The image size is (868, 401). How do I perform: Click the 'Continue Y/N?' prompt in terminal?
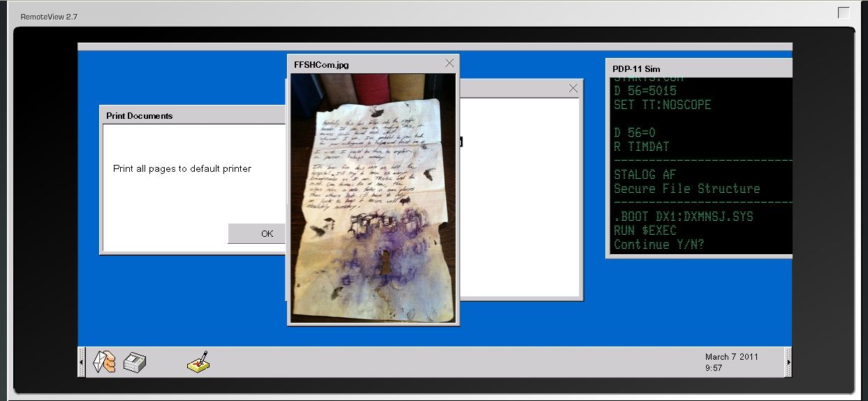(x=659, y=245)
